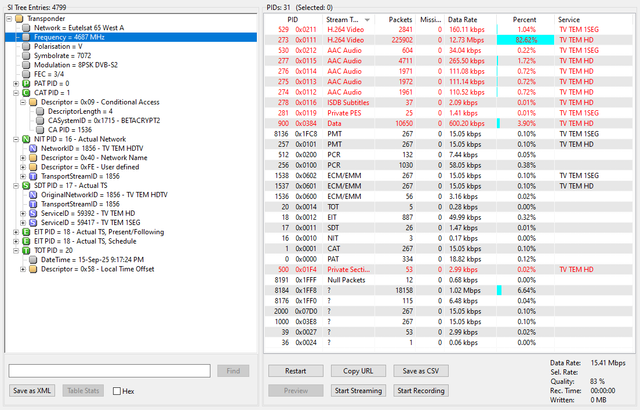Select the Null Packets row
Screen dimensions: 640x410
pos(449,280)
